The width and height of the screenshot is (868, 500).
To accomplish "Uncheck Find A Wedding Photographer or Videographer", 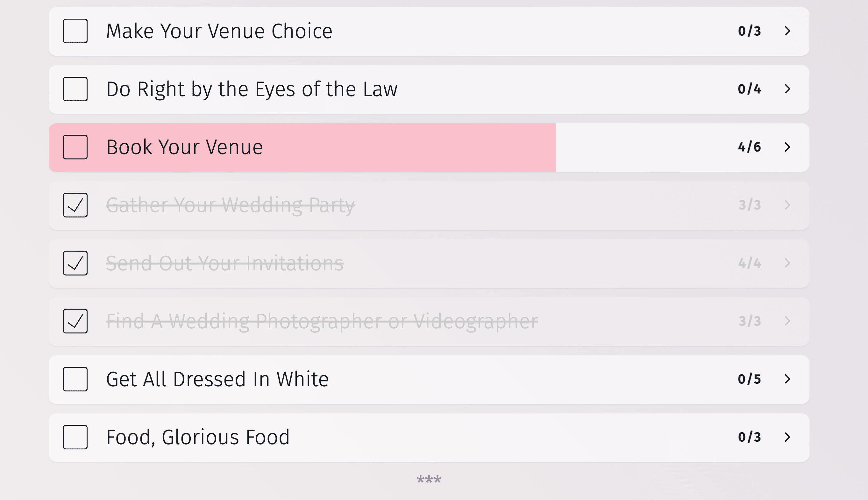I will pyautogui.click(x=75, y=321).
